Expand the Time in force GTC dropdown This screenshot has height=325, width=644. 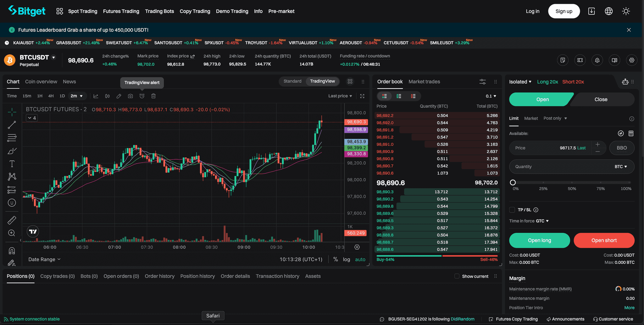pyautogui.click(x=542, y=221)
